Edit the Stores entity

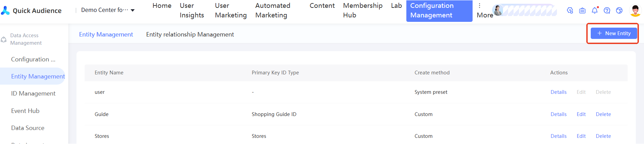(x=581, y=136)
